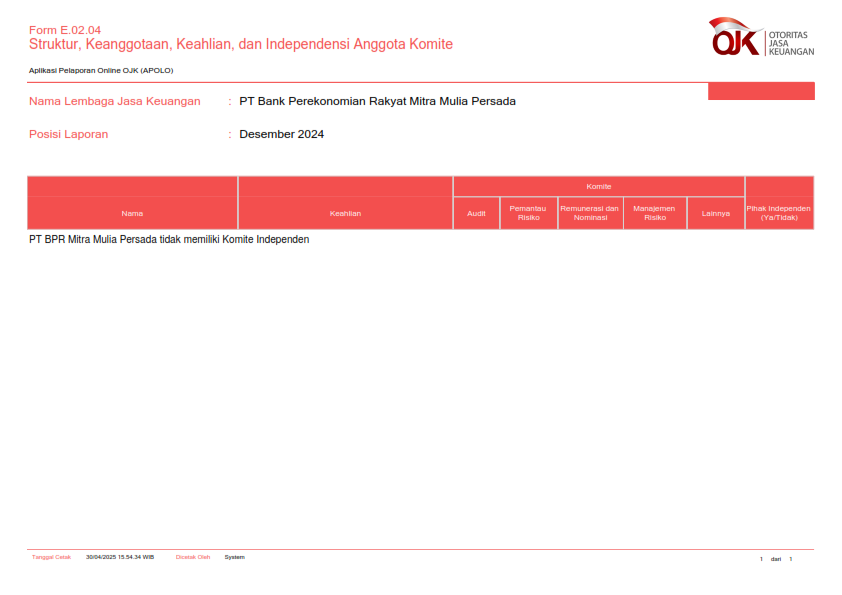Click the "1 dari 1" page indicator
The image size is (842, 595).
click(776, 559)
